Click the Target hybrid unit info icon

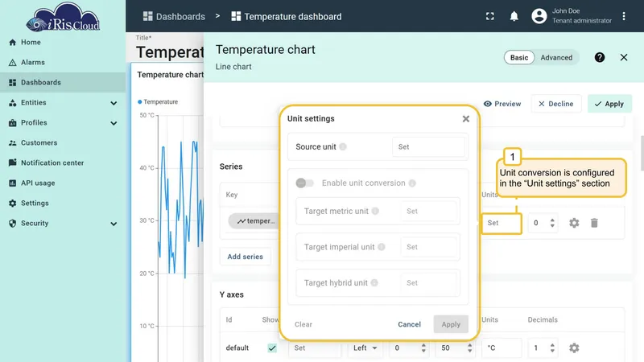(x=374, y=283)
